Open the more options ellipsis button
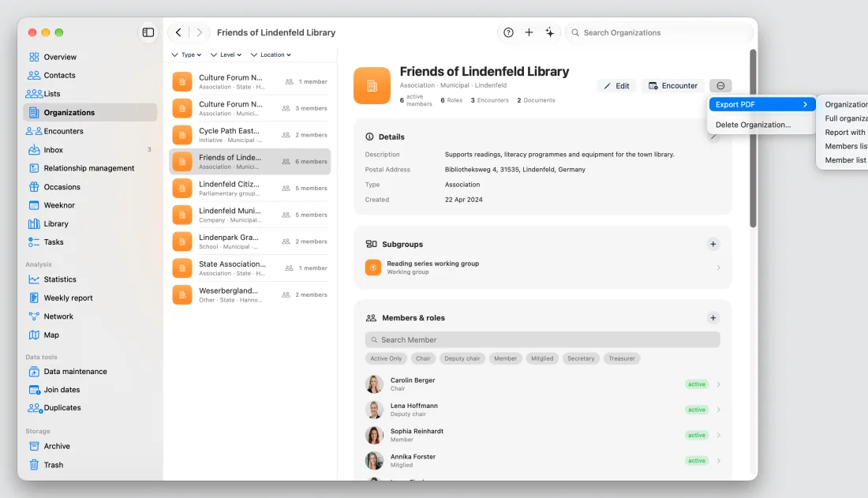This screenshot has width=868, height=498. [720, 86]
